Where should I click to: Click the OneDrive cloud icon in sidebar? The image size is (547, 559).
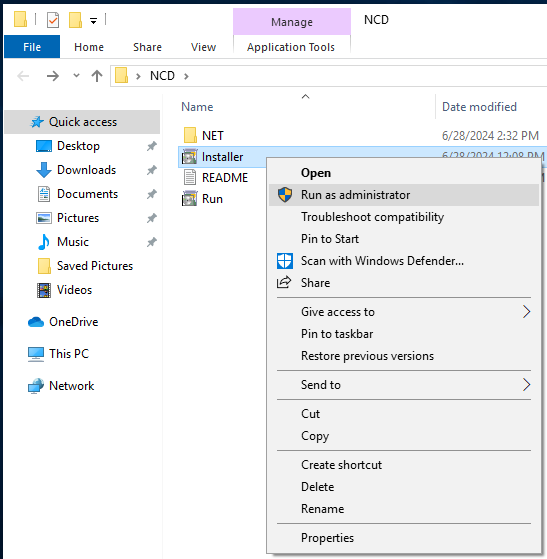[x=36, y=322]
